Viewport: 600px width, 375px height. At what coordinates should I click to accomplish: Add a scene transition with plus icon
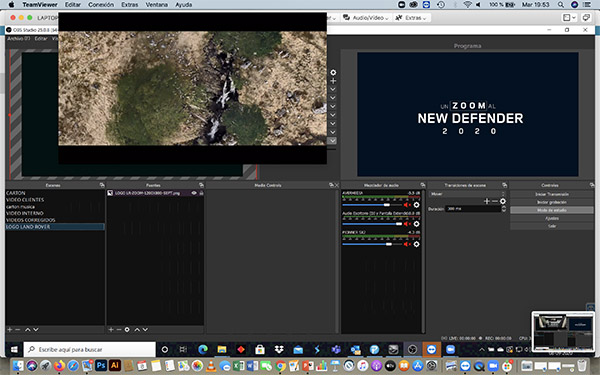coord(487,201)
